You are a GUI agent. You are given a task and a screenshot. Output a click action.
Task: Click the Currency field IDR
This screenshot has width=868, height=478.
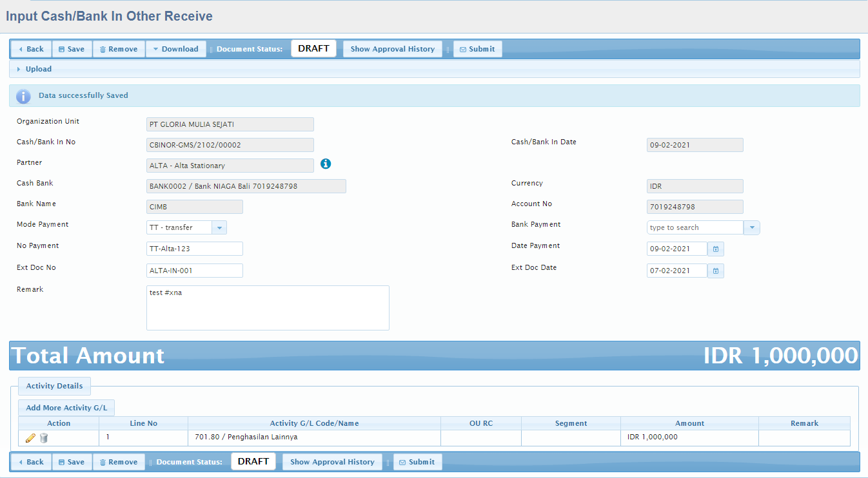click(x=695, y=186)
